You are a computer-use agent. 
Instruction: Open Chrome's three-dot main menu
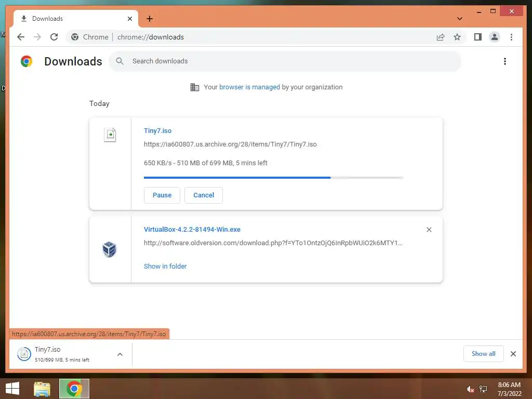tap(511, 37)
